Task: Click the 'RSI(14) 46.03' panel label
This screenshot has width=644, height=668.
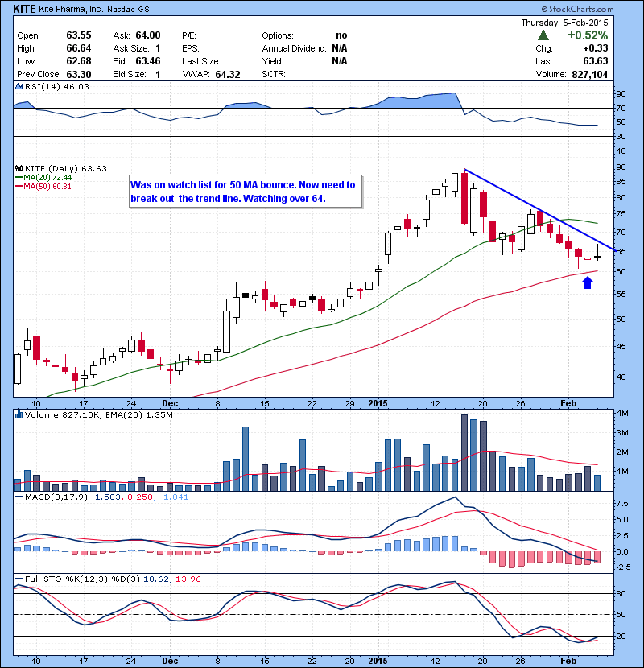Action: [57, 86]
